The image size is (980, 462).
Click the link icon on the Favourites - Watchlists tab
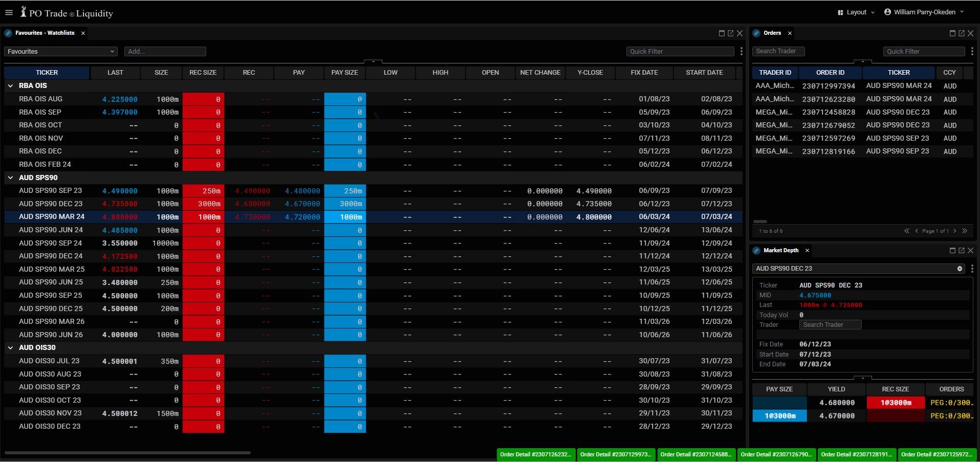click(x=8, y=33)
